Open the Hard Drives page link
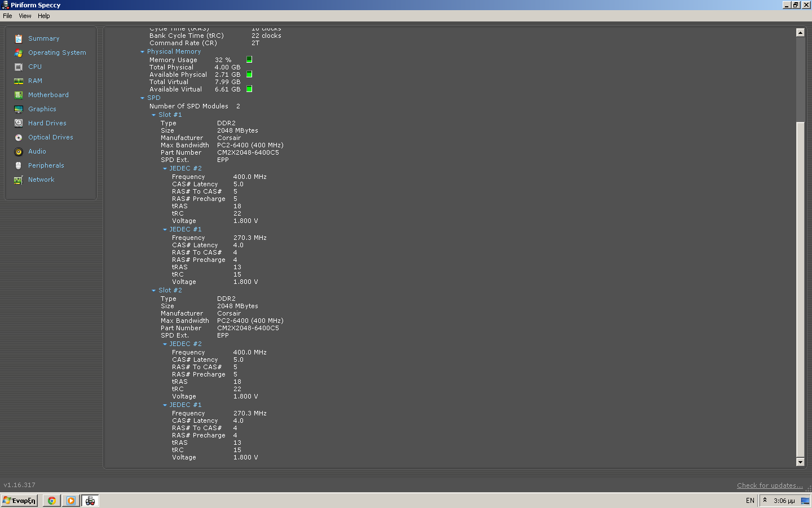Viewport: 812px width, 508px height. pos(47,123)
